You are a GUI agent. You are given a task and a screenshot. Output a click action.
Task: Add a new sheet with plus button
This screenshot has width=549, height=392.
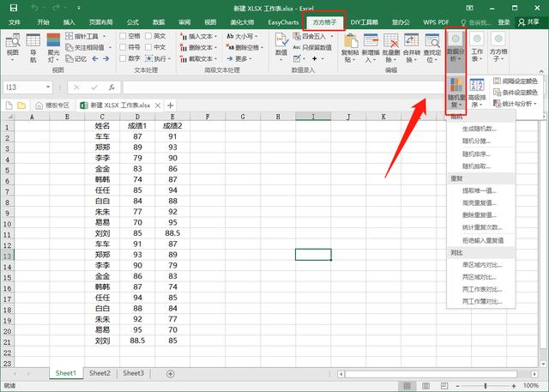(x=170, y=374)
